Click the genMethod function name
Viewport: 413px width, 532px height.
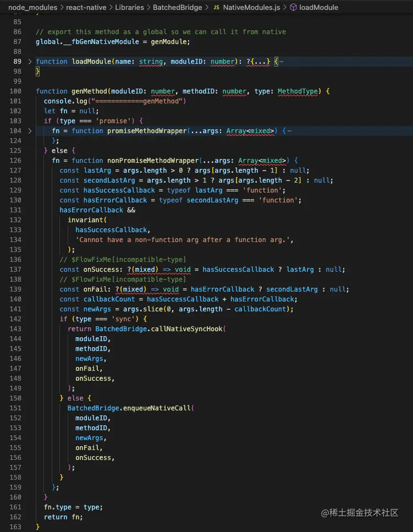89,91
